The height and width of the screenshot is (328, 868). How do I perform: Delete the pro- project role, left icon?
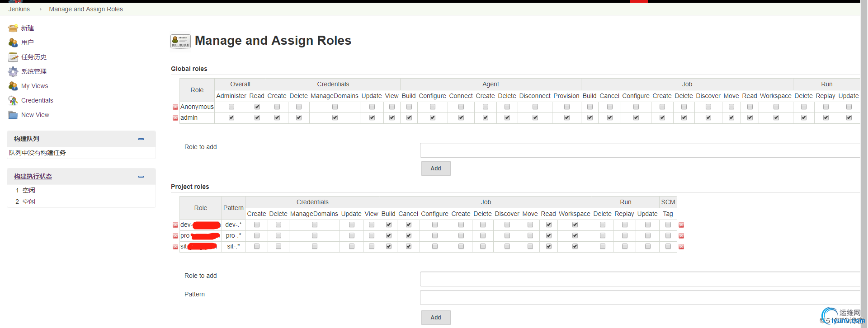pos(175,236)
